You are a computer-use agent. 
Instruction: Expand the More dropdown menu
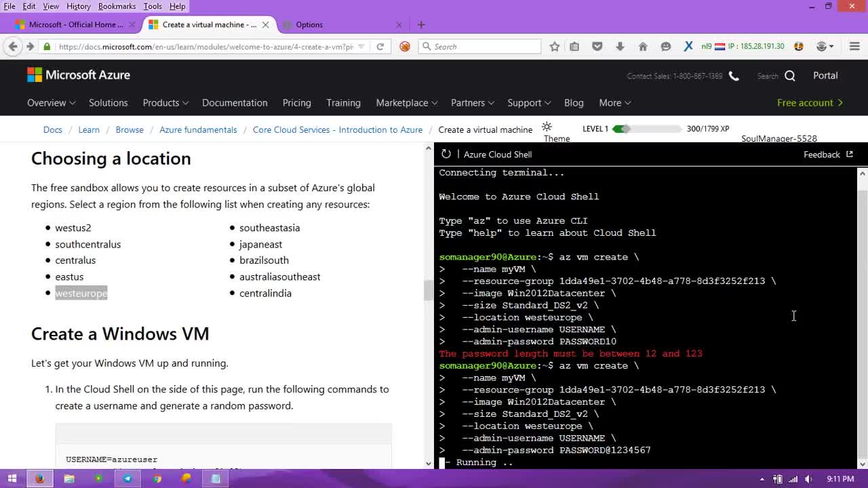tap(615, 103)
